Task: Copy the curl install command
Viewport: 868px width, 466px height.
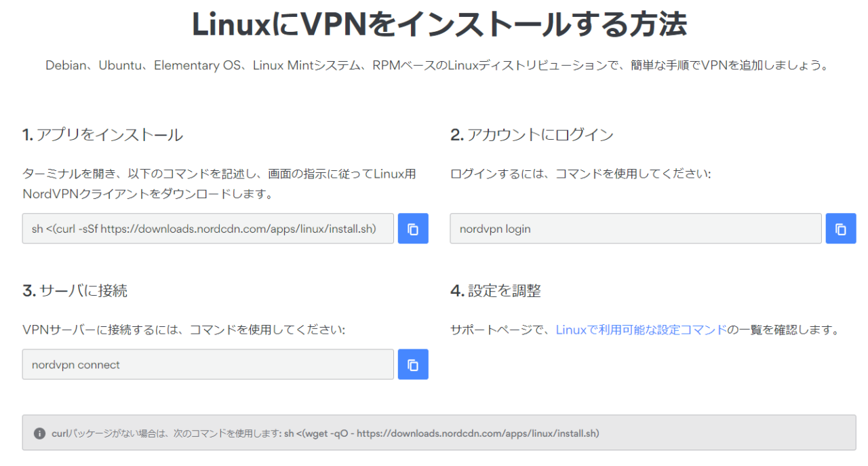Action: pos(413,229)
